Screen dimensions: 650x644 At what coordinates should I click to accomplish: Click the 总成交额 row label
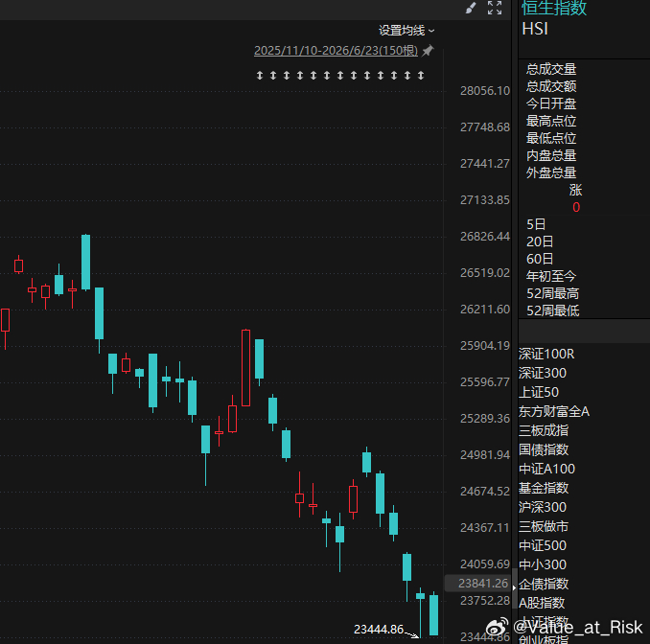[551, 86]
